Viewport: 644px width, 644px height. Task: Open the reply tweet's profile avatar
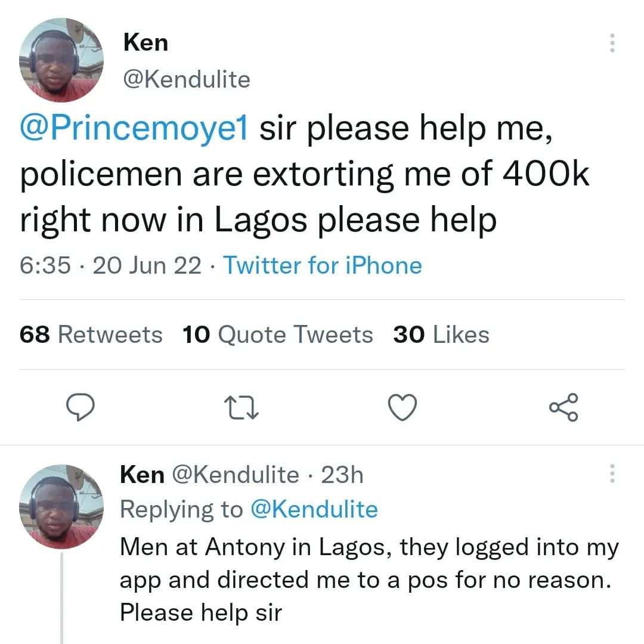pyautogui.click(x=62, y=507)
